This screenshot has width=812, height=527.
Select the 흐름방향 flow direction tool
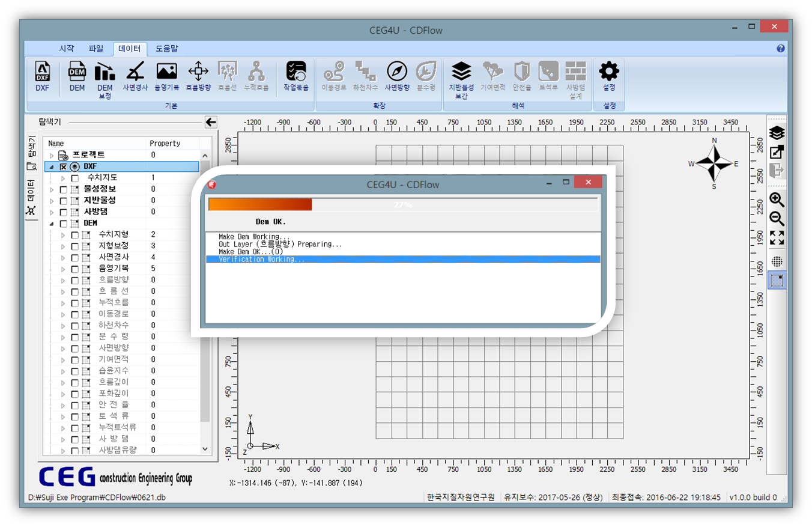click(x=198, y=77)
